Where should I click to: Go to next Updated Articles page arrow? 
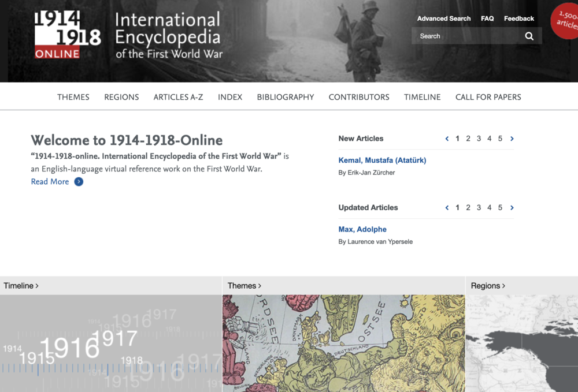(512, 208)
